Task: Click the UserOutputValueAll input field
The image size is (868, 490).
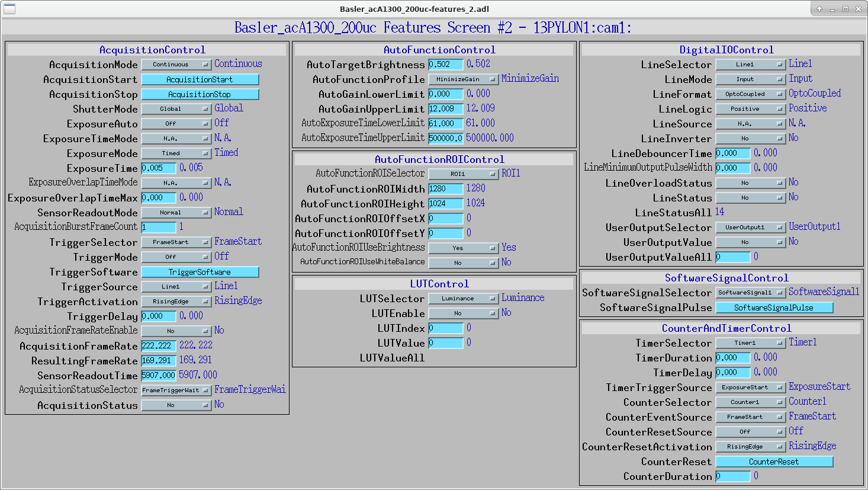Action: tap(733, 257)
